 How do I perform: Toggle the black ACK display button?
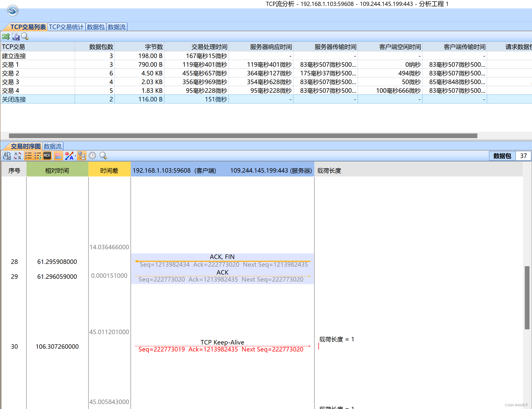pyautogui.click(x=47, y=156)
